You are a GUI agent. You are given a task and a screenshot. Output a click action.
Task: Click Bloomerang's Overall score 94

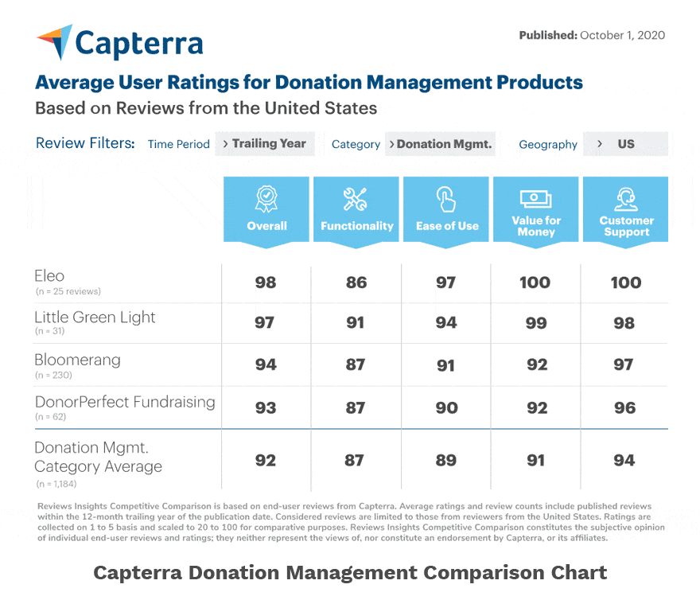[x=266, y=364]
